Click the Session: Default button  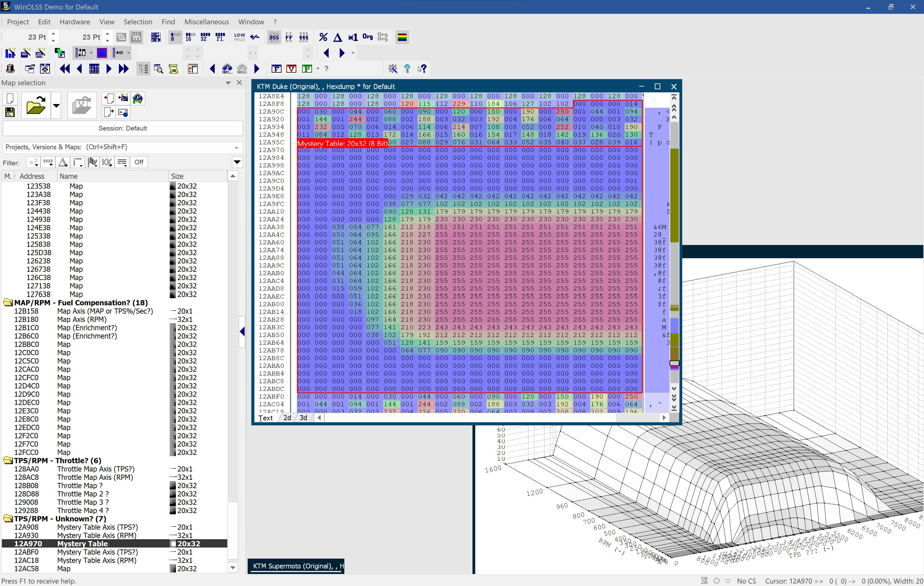pyautogui.click(x=122, y=128)
